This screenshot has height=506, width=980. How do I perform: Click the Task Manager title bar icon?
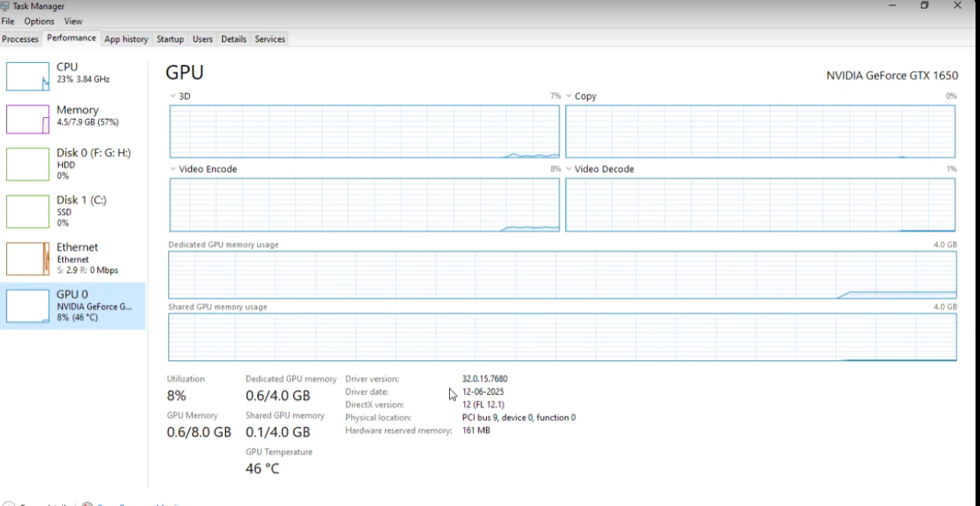click(4, 6)
